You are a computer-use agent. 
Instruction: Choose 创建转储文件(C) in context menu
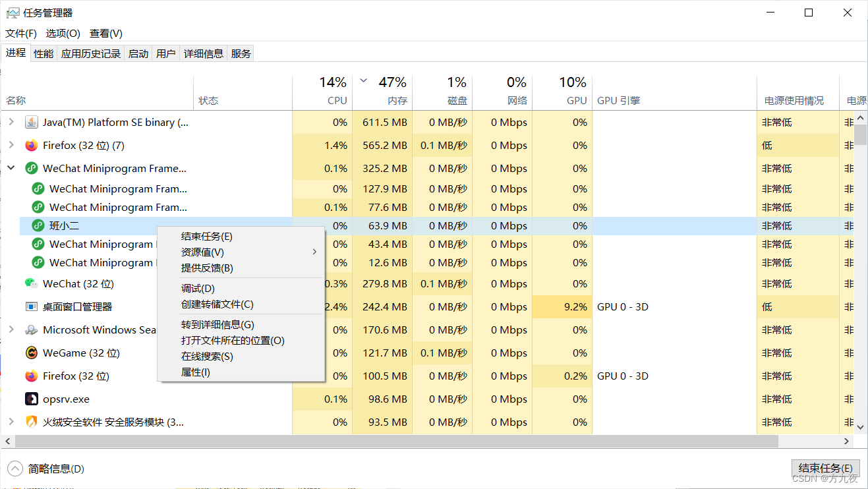click(241, 304)
